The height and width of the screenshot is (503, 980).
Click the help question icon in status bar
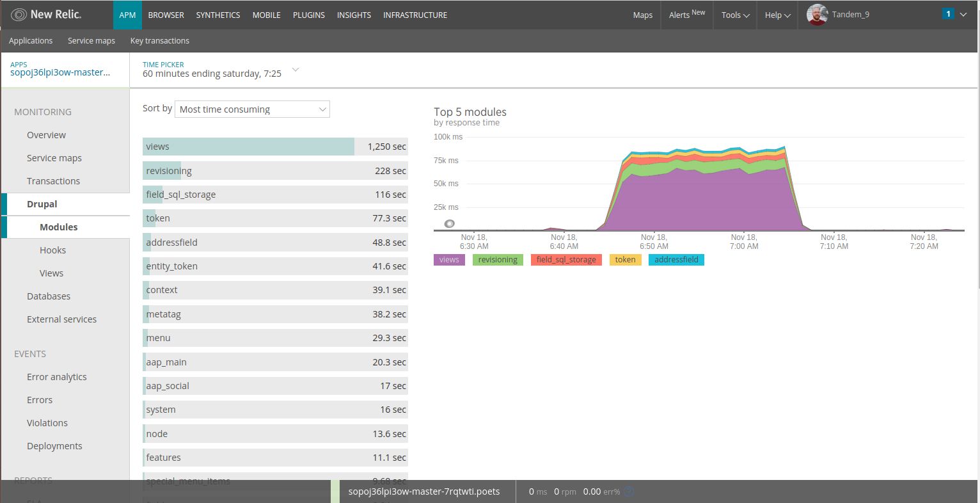[629, 491]
